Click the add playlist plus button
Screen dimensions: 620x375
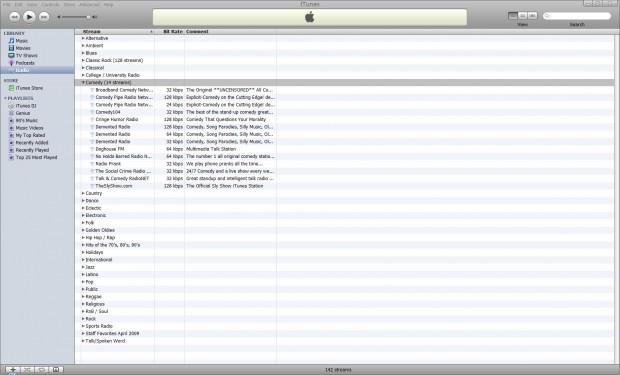point(12,369)
